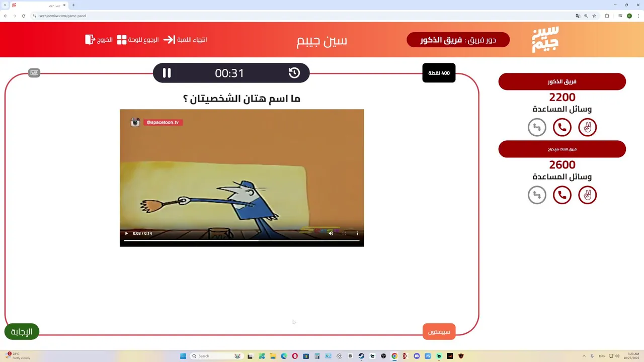This screenshot has width=644, height=362.
Task: Show hidden system tray icons
Action: (x=584, y=356)
